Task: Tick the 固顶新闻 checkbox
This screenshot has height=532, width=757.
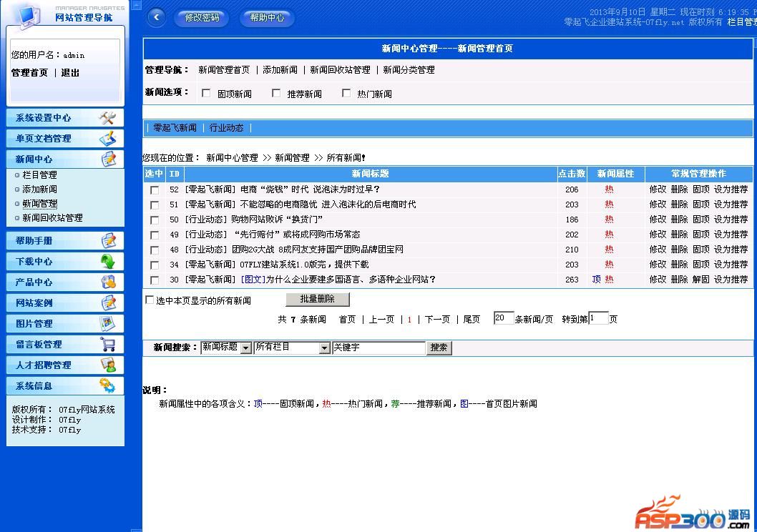Action: pyautogui.click(x=206, y=93)
